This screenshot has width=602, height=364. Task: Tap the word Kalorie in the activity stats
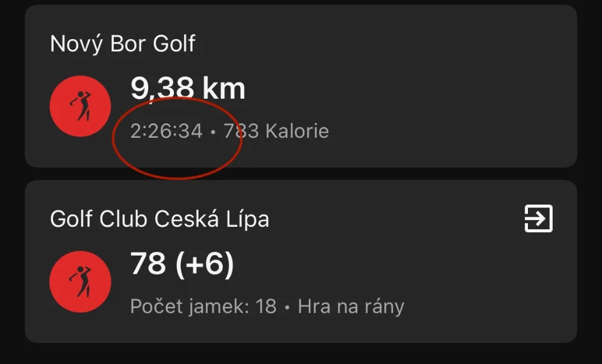[297, 131]
